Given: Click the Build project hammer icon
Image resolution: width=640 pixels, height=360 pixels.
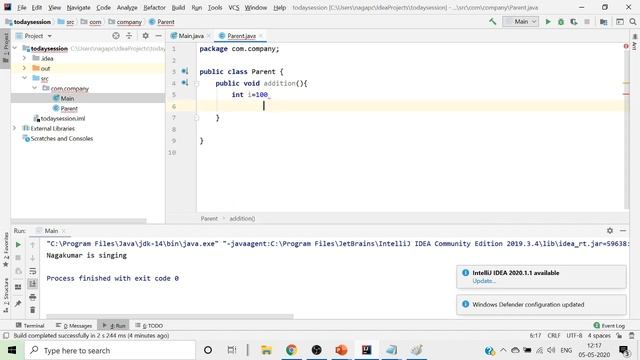Looking at the screenshot, I should click(x=493, y=22).
